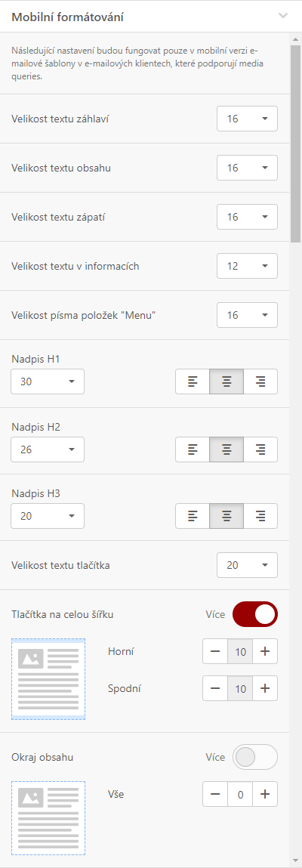
Task: Increase Vše margin with plus icon
Action: click(265, 795)
